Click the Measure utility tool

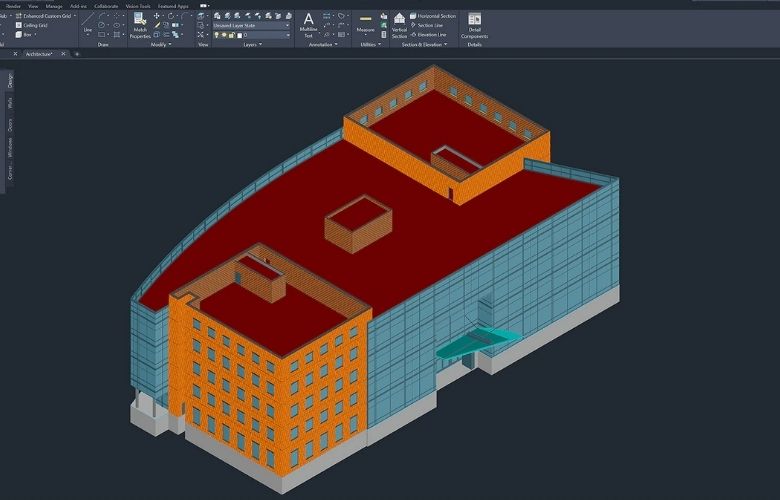tap(366, 23)
